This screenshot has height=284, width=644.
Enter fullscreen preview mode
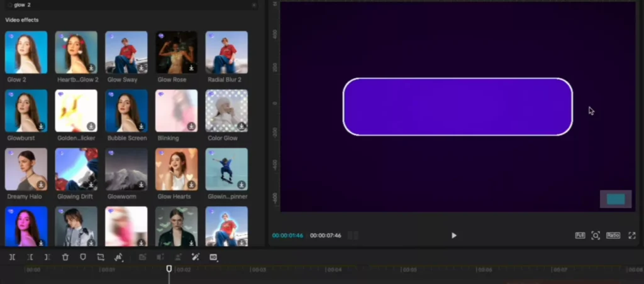tap(632, 236)
